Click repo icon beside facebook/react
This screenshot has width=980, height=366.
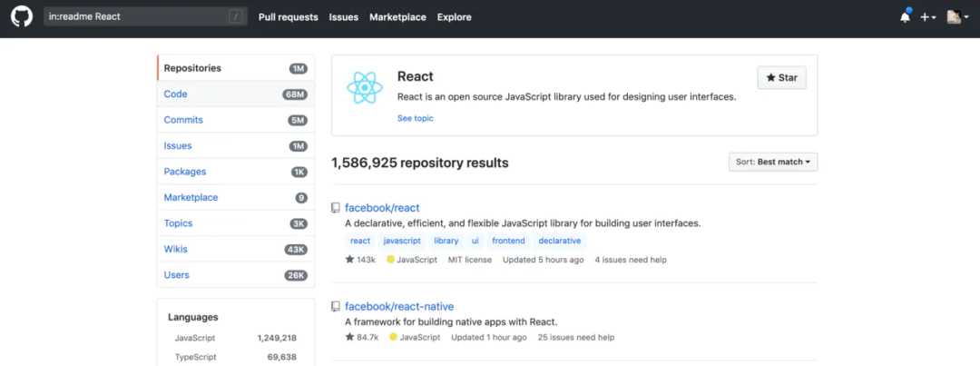pos(336,208)
